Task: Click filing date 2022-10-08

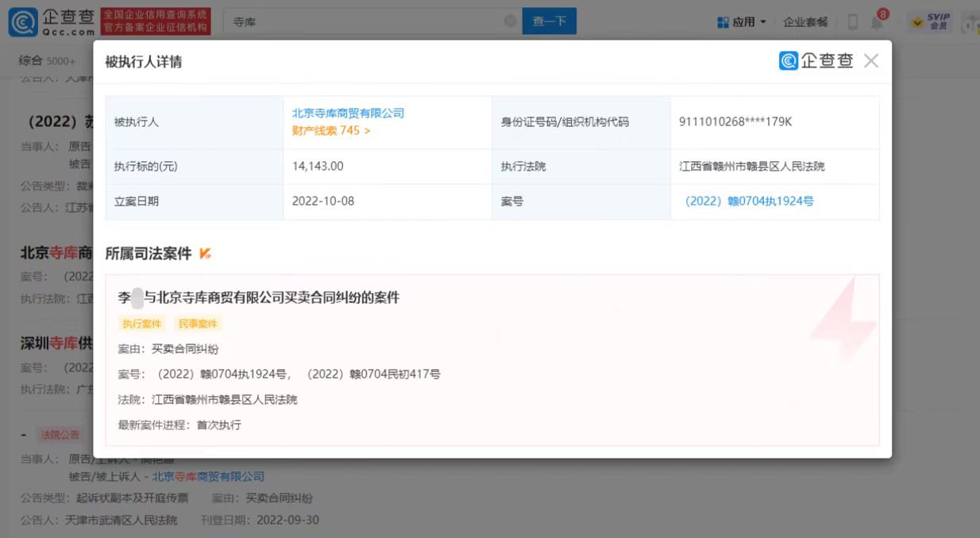Action: click(x=323, y=202)
